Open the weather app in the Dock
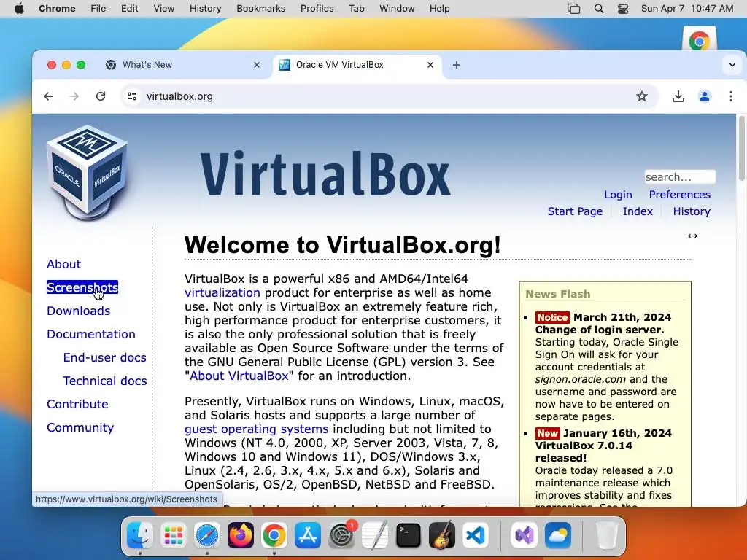 (x=558, y=535)
